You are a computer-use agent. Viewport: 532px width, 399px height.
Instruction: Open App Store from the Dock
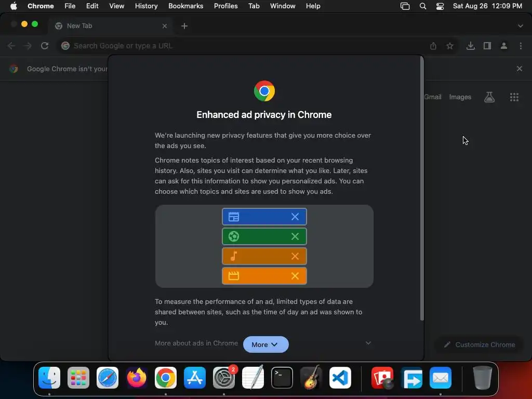click(195, 378)
